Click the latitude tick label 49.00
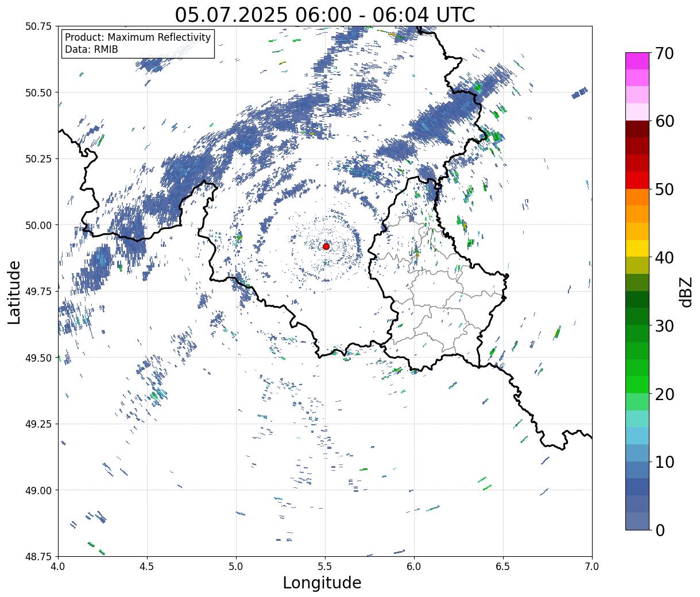The height and width of the screenshot is (597, 700). click(38, 490)
